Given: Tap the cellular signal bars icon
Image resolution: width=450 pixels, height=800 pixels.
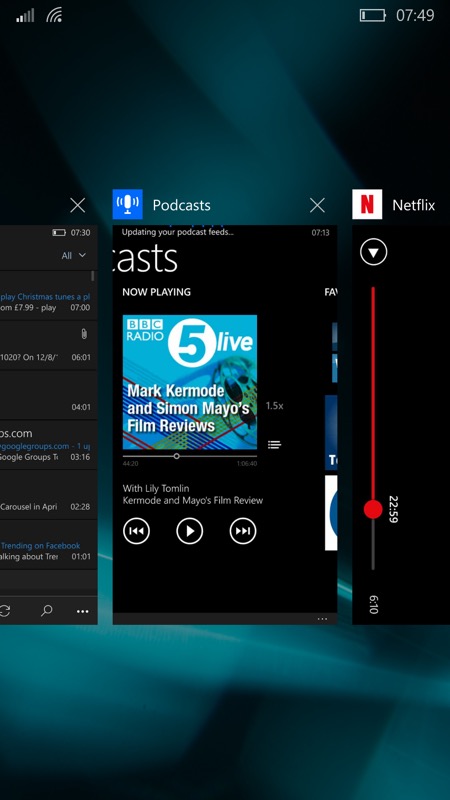Looking at the screenshot, I should pos(25,16).
